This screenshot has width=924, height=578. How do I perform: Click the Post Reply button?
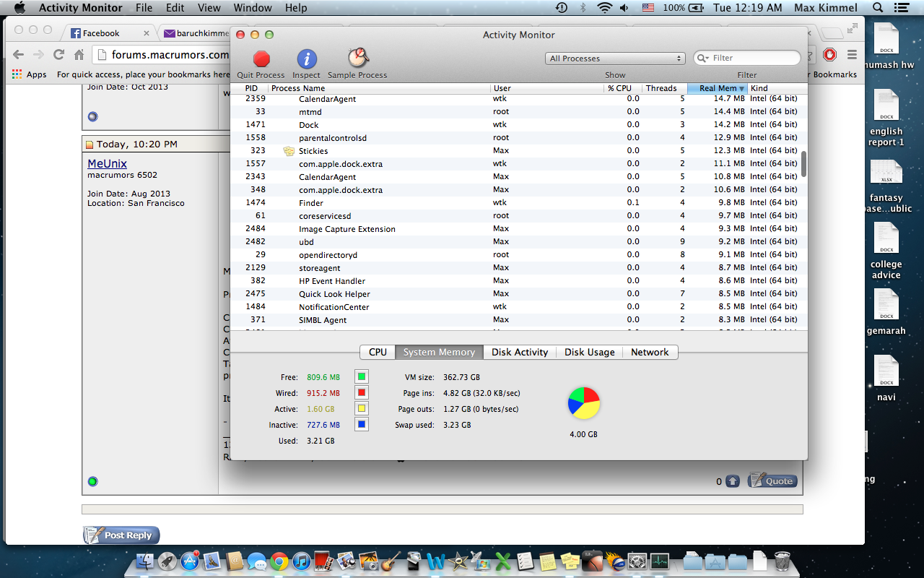121,535
